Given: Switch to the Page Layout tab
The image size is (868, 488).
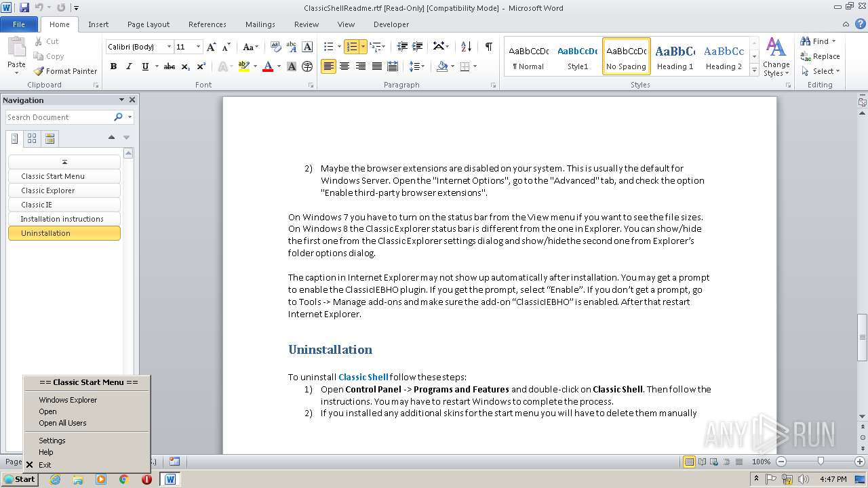Looking at the screenshot, I should pos(149,24).
